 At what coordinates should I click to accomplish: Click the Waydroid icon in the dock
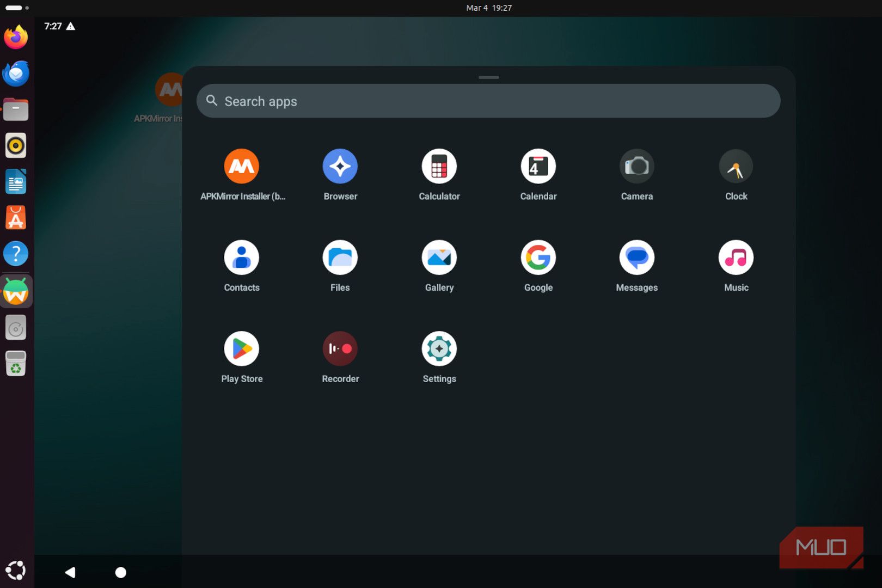tap(16, 292)
